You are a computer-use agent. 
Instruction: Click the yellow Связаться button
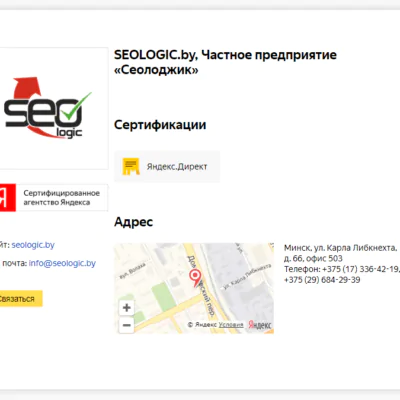click(x=21, y=299)
